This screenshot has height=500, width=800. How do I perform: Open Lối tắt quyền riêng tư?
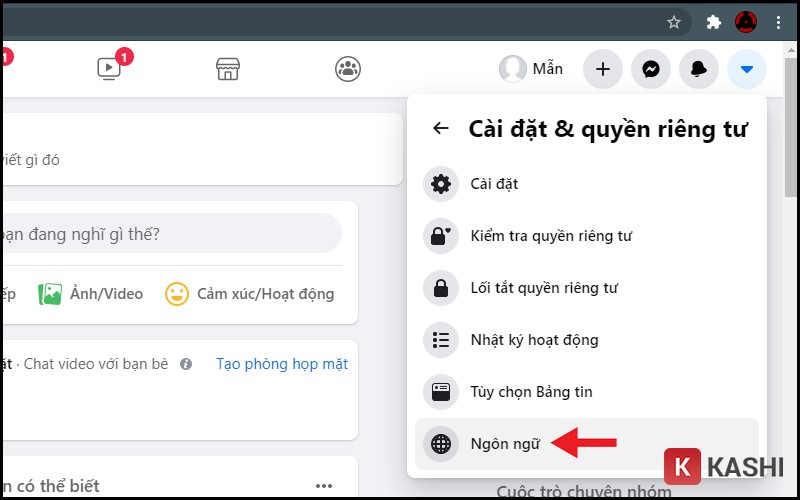[x=587, y=288]
